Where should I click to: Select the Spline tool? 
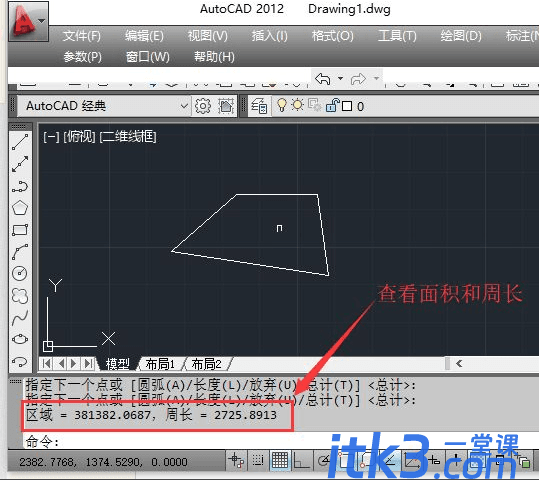pyautogui.click(x=20, y=318)
